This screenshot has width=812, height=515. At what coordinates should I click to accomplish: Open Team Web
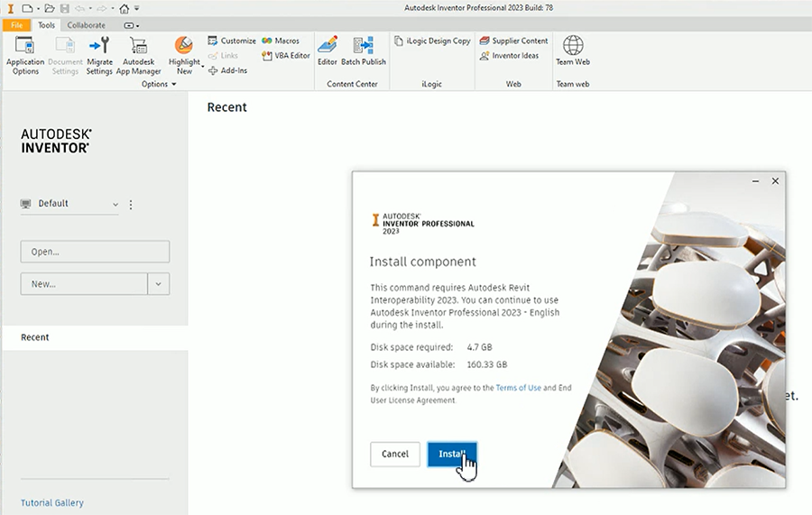point(573,51)
